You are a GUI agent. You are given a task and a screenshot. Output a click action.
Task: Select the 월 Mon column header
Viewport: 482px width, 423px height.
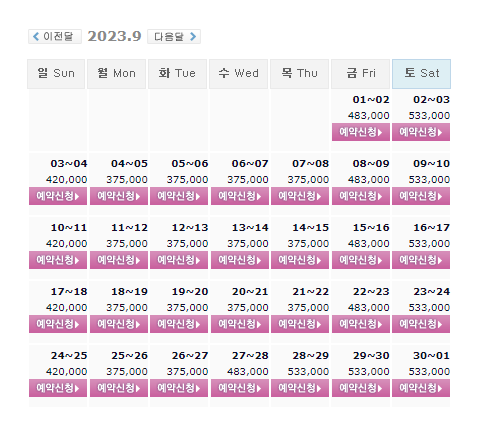[x=116, y=74]
